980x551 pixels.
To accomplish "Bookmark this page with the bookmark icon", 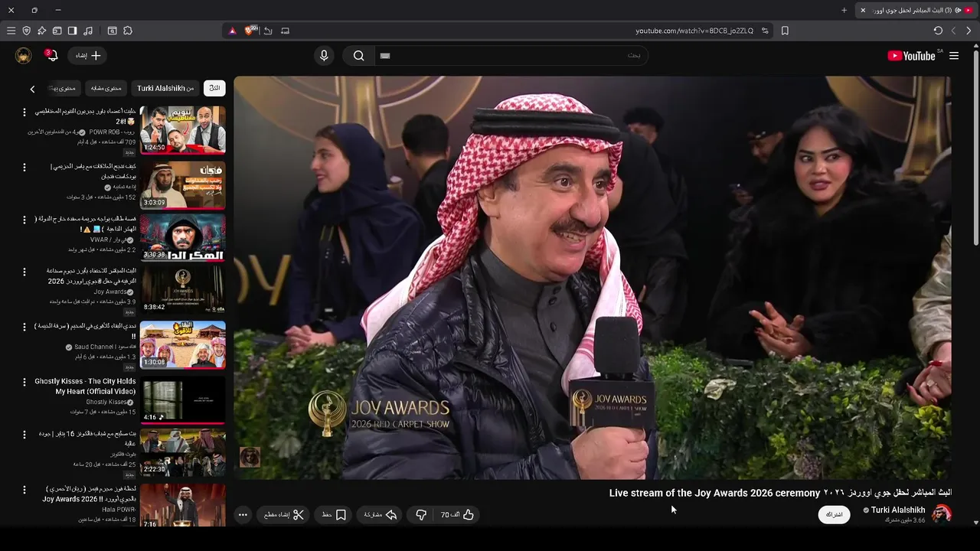I will pos(785,31).
